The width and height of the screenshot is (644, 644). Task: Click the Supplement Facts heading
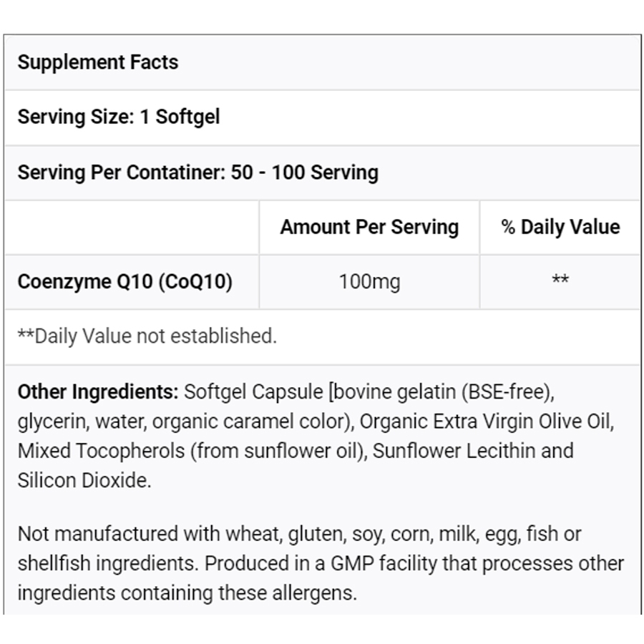coord(98,62)
